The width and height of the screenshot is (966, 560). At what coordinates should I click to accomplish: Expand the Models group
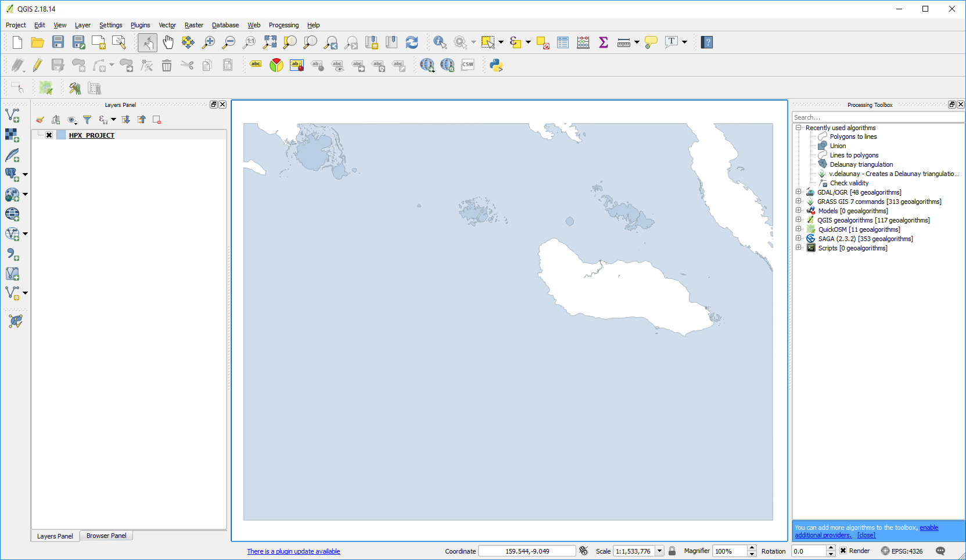click(799, 210)
